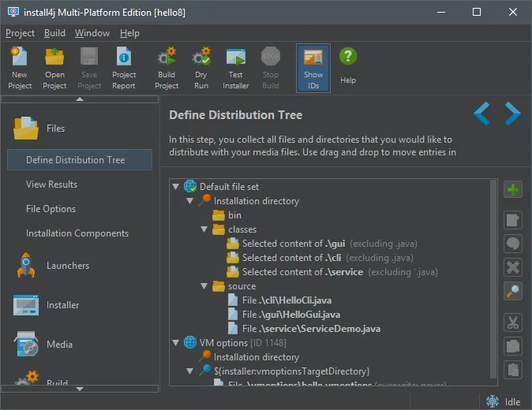Viewport: 532px width, 410px height.
Task: Click the Save Project floppy icon
Action: (x=89, y=68)
